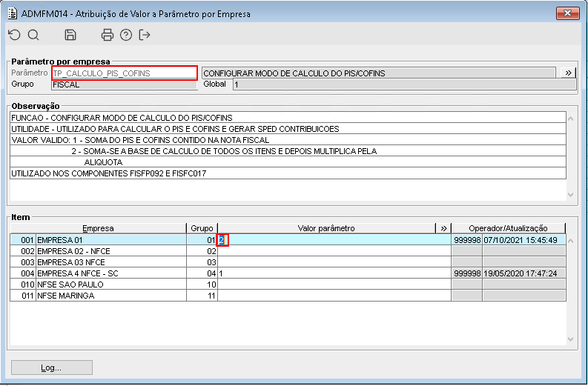Image resolution: width=588 pixels, height=386 pixels.
Task: Select row EMPRESA 01
Action: tap(288, 240)
